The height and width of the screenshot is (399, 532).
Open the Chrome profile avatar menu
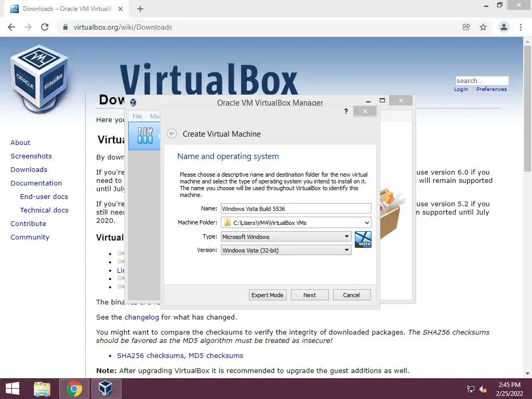[504, 27]
